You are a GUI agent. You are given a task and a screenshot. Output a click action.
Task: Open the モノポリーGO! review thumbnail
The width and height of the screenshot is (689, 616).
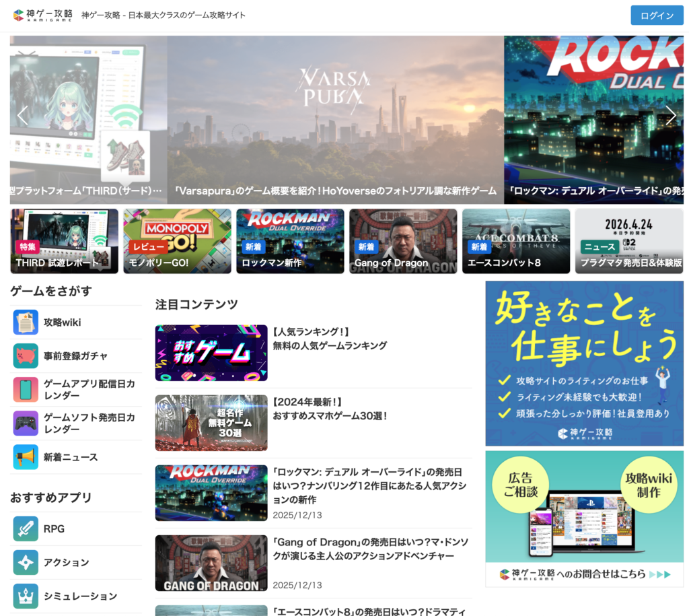pos(177,241)
